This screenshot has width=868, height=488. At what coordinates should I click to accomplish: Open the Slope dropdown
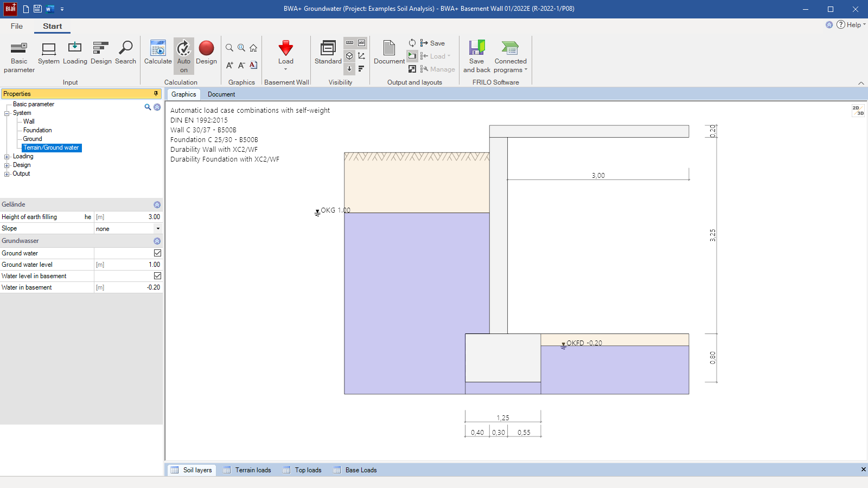(158, 229)
